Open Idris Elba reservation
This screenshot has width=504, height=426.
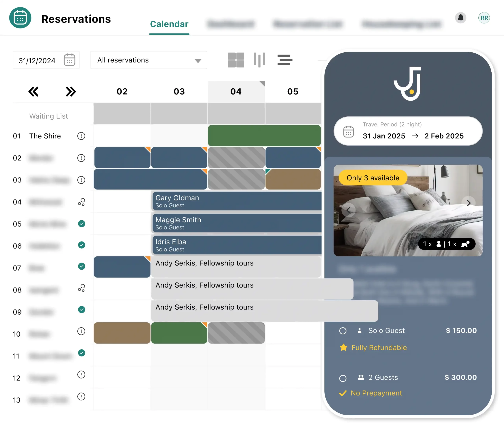click(x=237, y=245)
